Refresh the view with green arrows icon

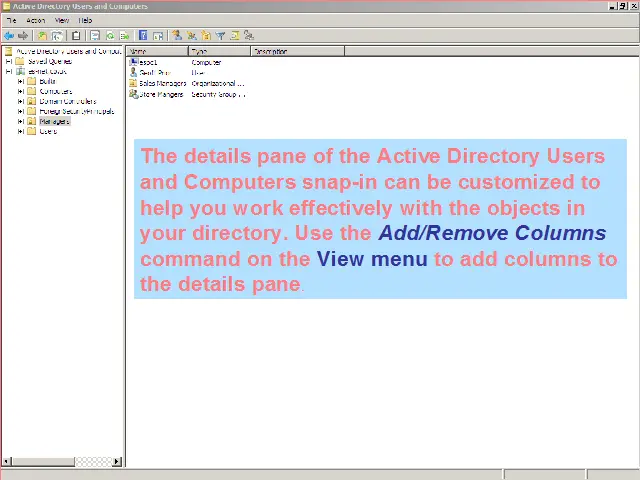pyautogui.click(x=110, y=36)
